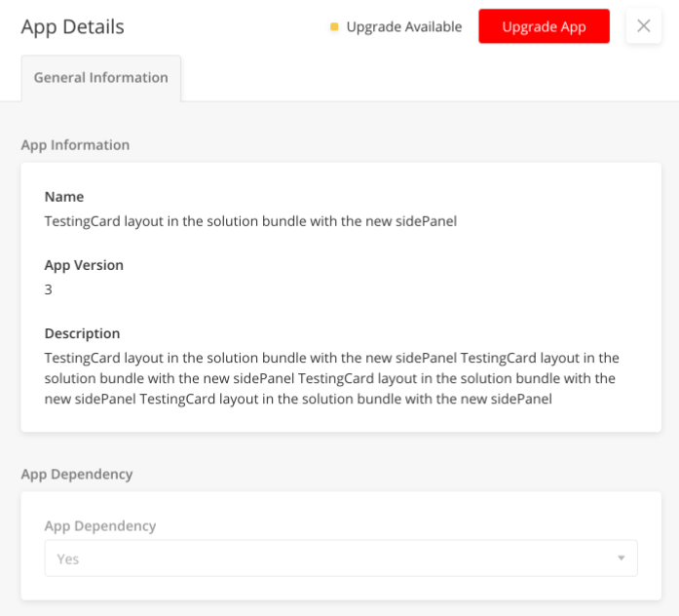Image resolution: width=679 pixels, height=616 pixels.
Task: Click the Description field label
Action: [x=82, y=333]
